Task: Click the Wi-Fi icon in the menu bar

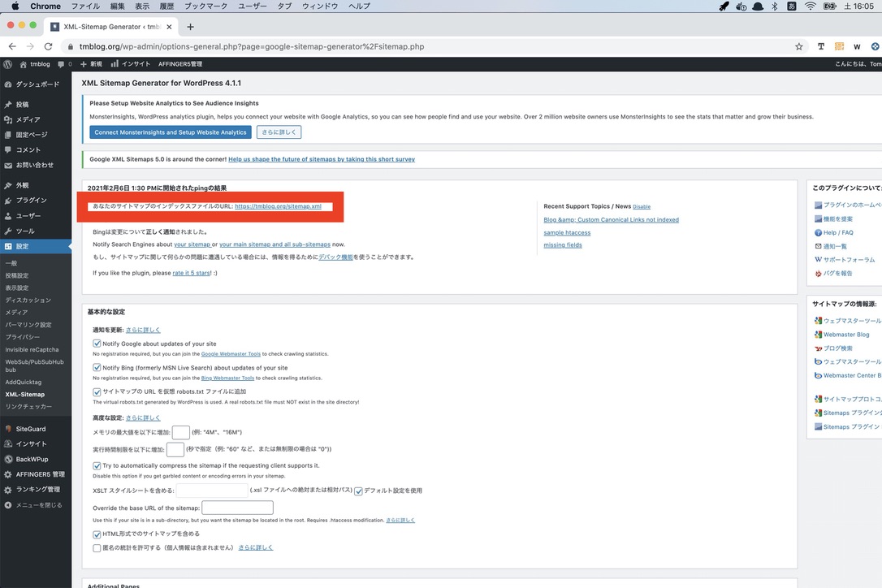Action: pyautogui.click(x=810, y=6)
